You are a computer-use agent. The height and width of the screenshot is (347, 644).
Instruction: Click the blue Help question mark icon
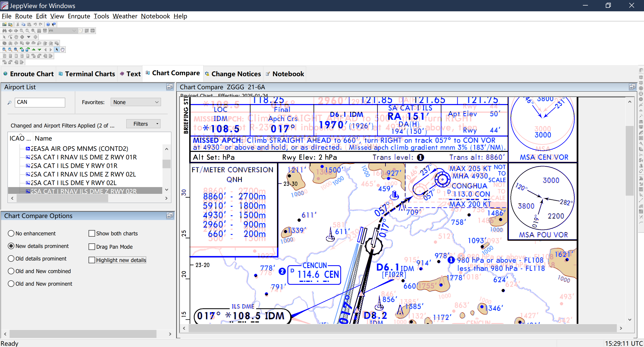[48, 24]
